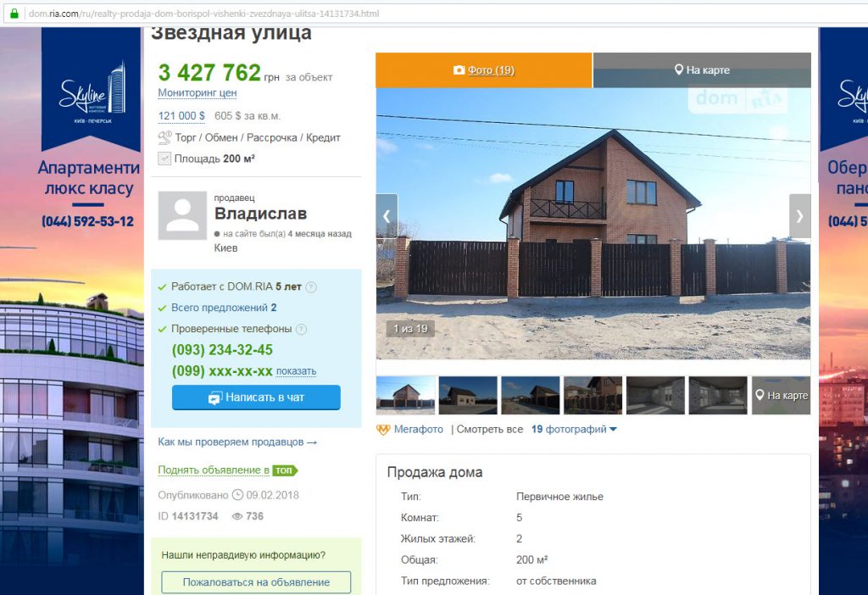The image size is (868, 595).
Task: Open Как мы проверяем продавцов link
Action: 237,442
